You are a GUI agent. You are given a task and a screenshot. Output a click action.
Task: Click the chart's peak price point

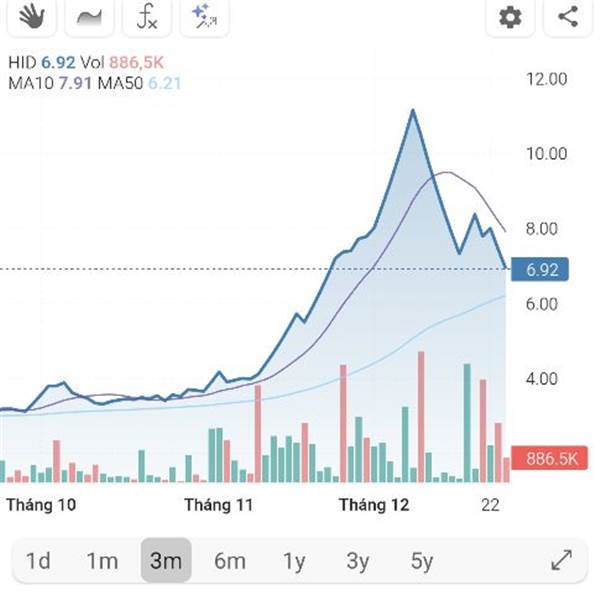(x=412, y=110)
